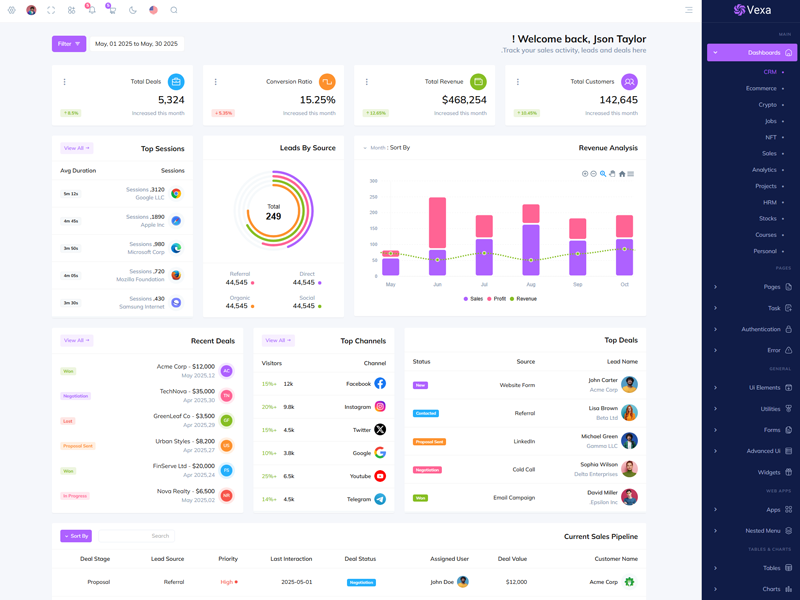
Task: Reset chart zoom with home icon
Action: [621, 174]
